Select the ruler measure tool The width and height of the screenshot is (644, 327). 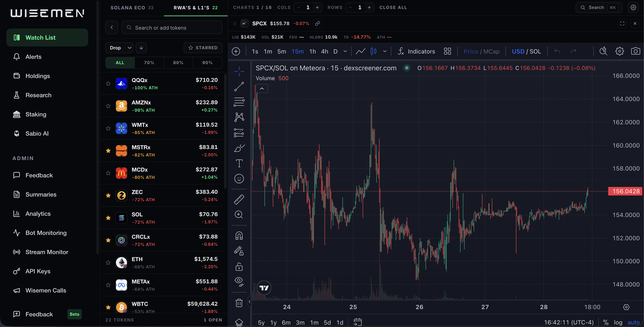pos(239,199)
